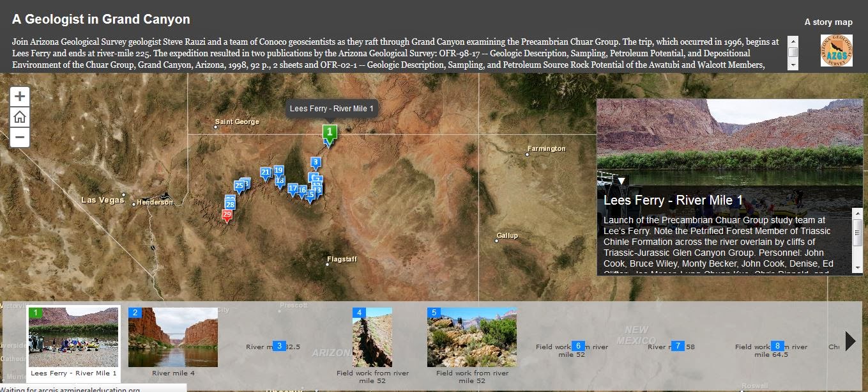The image size is (868, 392).
Task: Click the next arrow to advance the carousel
Action: [x=848, y=340]
